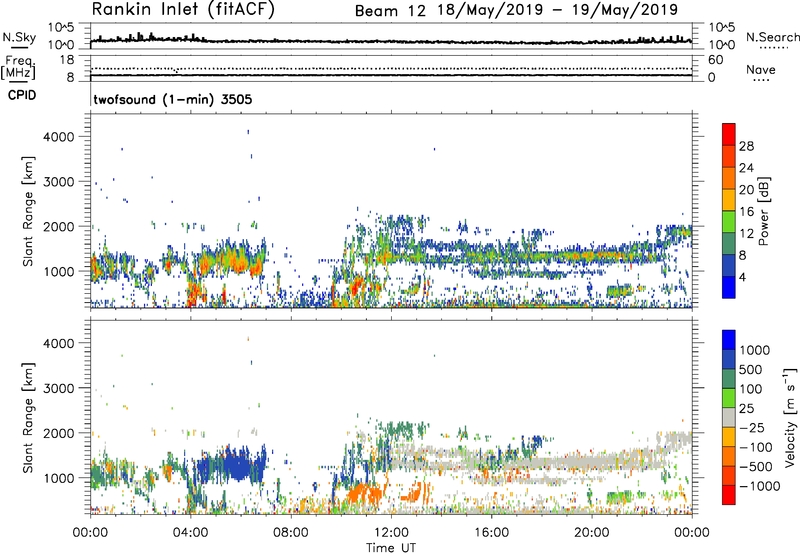Click the "-1000" label on the velocity color bar

click(760, 486)
